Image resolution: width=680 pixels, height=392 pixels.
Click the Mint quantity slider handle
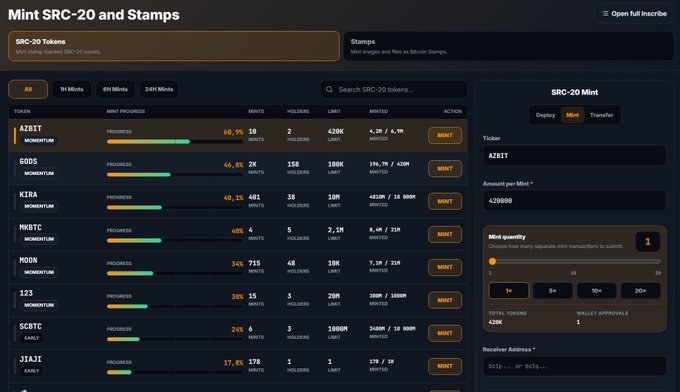pos(492,261)
